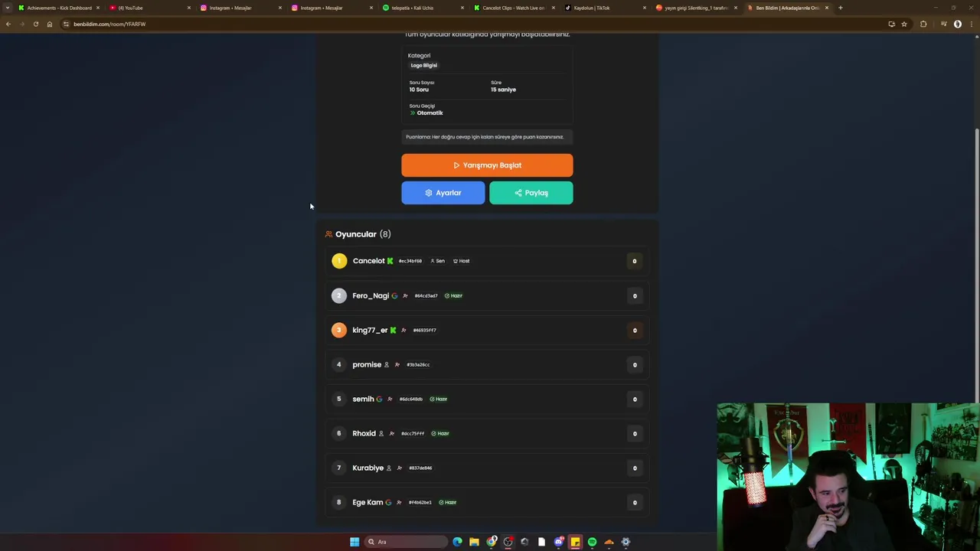Open OBS Studio from taskbar
Image resolution: width=980 pixels, height=551 pixels.
click(508, 542)
